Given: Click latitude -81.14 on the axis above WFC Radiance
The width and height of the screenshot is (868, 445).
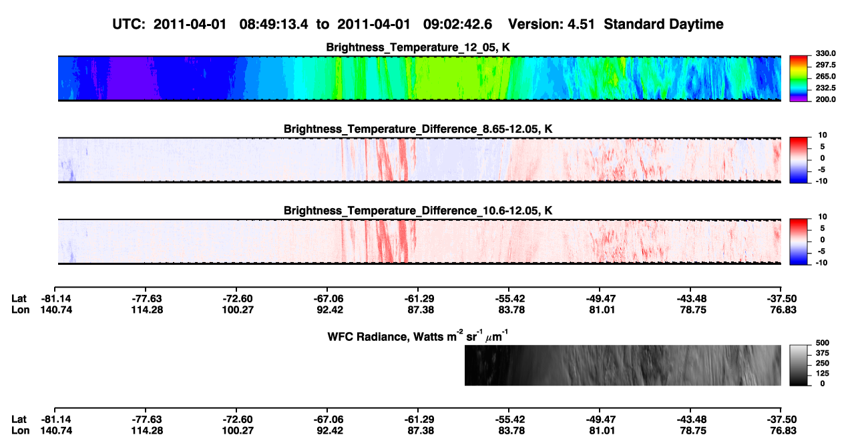Looking at the screenshot, I should pyautogui.click(x=56, y=298).
